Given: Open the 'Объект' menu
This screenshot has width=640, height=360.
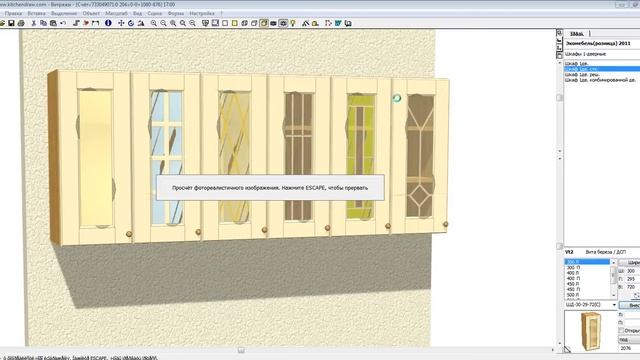Looking at the screenshot, I should [x=91, y=13].
